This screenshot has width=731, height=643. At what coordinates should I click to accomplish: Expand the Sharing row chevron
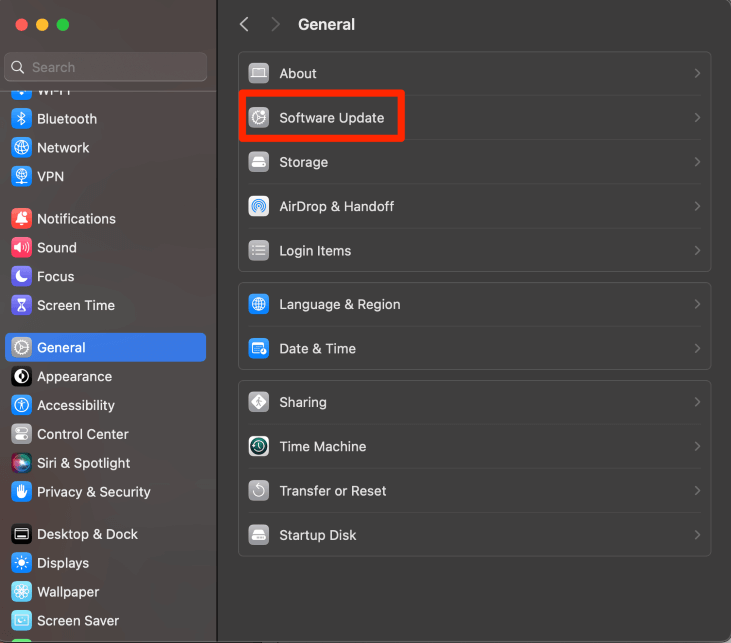coord(697,403)
